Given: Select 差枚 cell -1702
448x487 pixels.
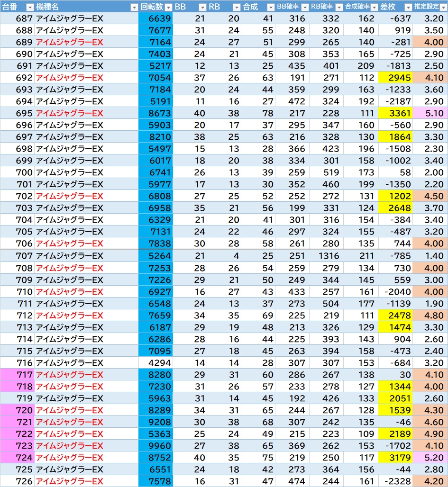Looking at the screenshot, I should pos(395,446).
